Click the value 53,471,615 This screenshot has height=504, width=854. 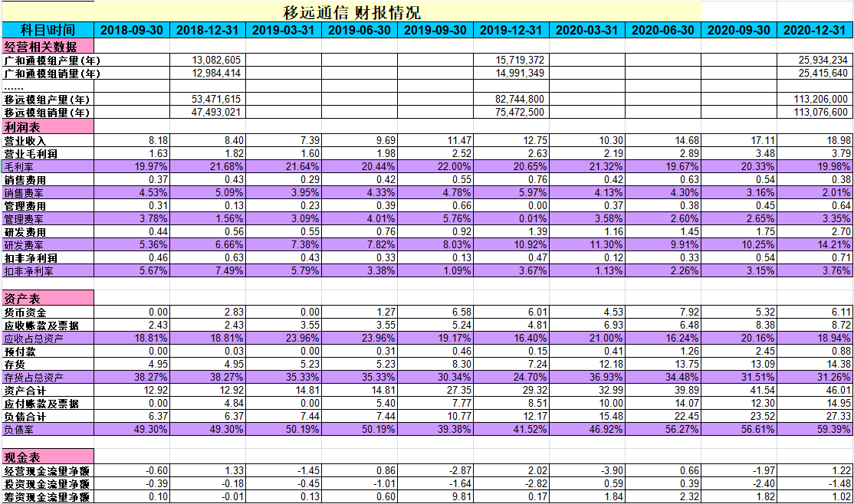point(216,99)
